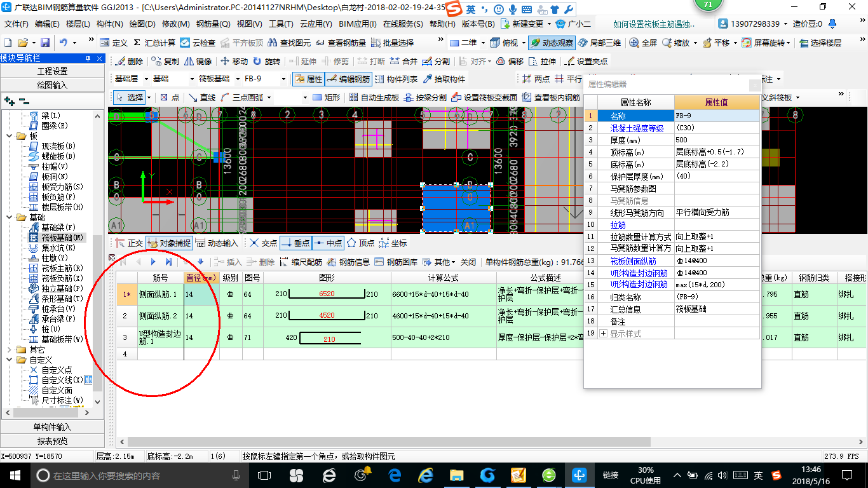Toggle 交点 intersection snap
This screenshot has width=868, height=488.
(263, 243)
